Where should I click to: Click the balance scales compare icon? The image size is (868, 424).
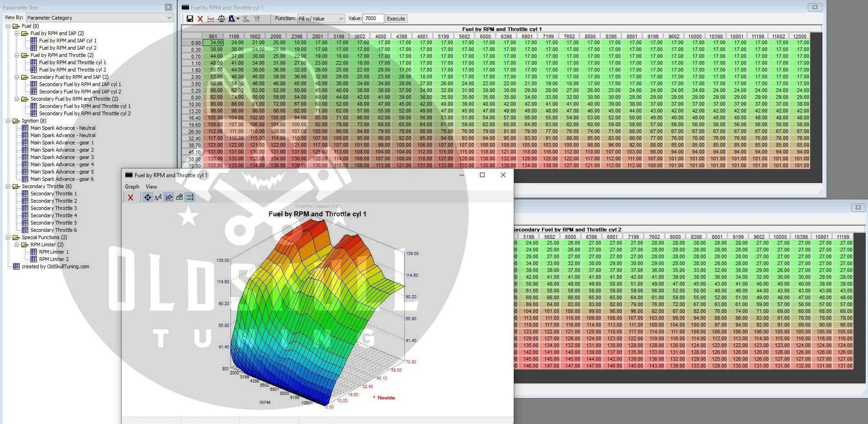point(221,19)
